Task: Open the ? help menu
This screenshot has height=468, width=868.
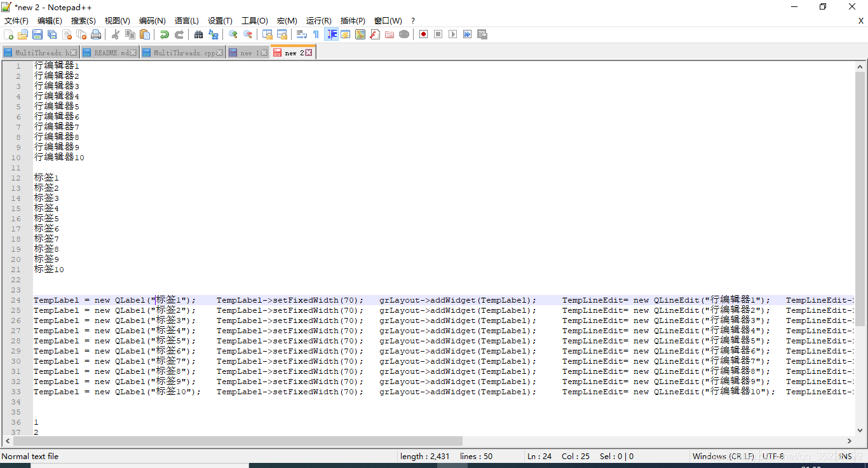Action: pyautogui.click(x=413, y=21)
